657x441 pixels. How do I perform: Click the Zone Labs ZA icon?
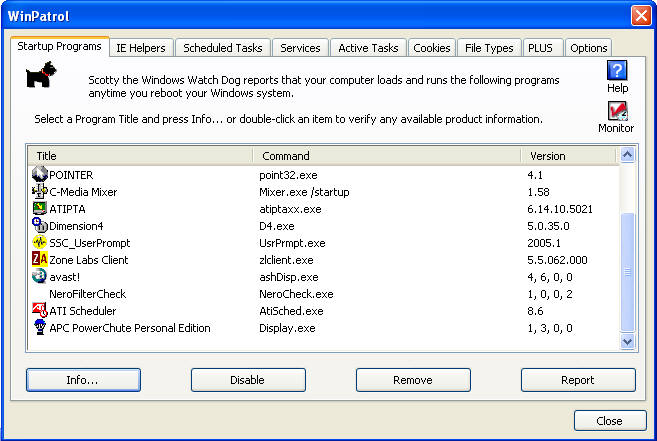40,259
